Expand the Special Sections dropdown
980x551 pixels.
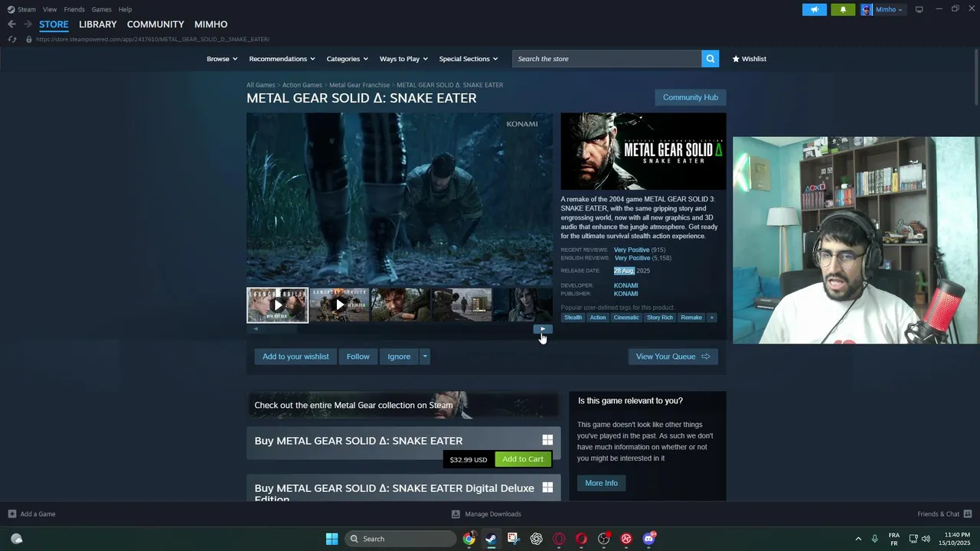(x=468, y=59)
